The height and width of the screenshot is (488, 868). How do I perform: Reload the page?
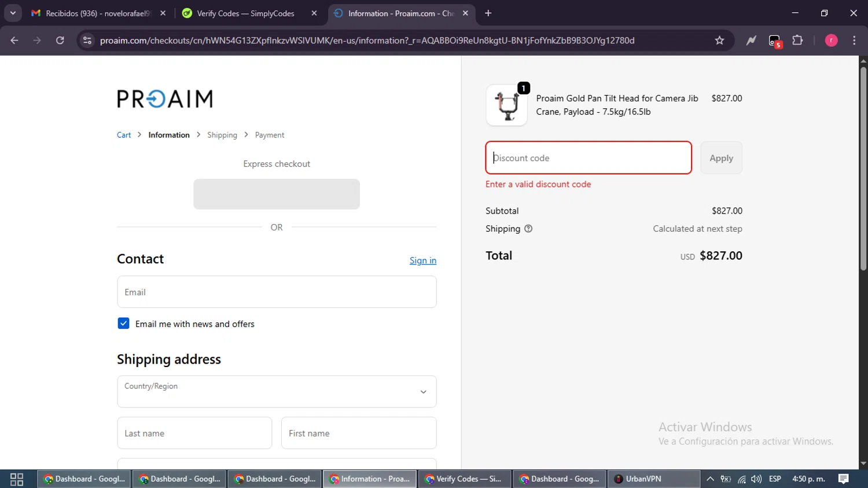point(60,41)
